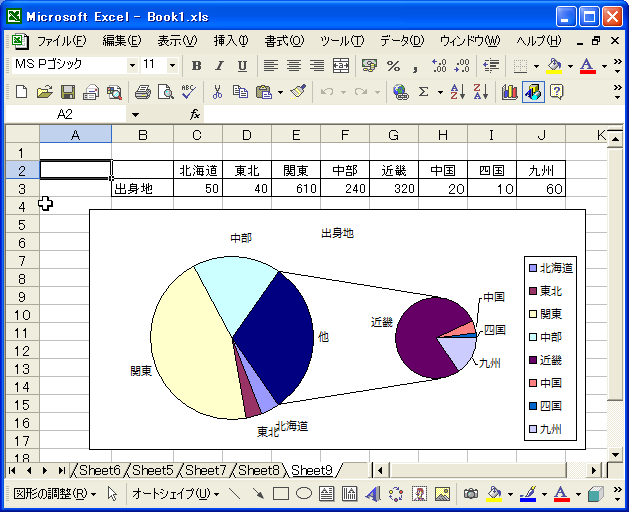Click the Cut scissors icon
This screenshot has width=629, height=512.
(x=217, y=92)
